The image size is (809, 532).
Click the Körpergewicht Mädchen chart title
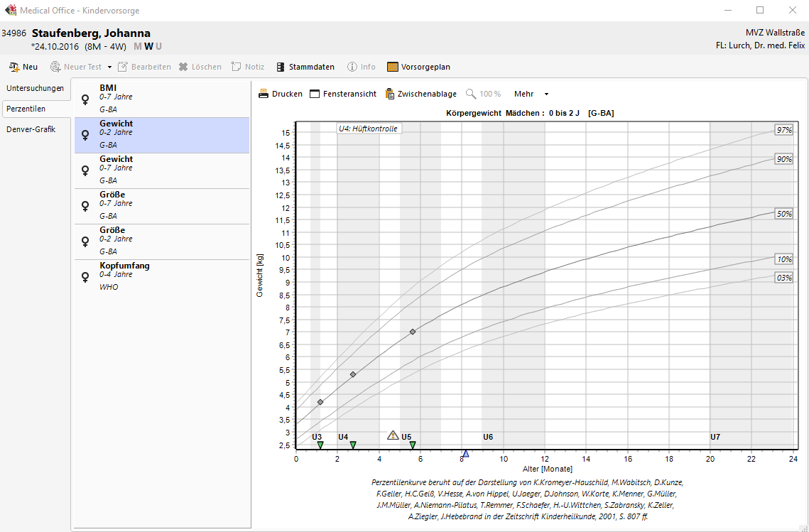pyautogui.click(x=530, y=113)
